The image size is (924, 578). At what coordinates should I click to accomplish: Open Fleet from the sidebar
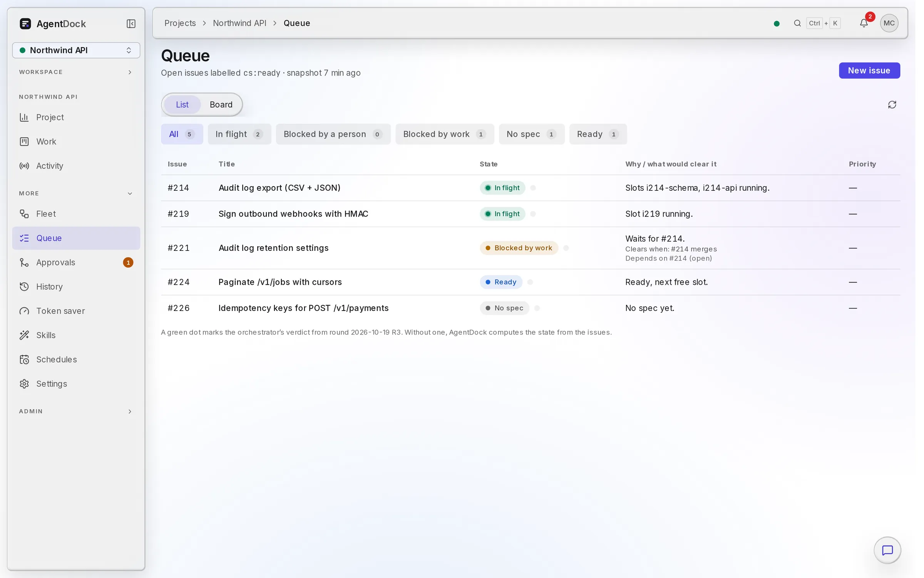coord(76,214)
